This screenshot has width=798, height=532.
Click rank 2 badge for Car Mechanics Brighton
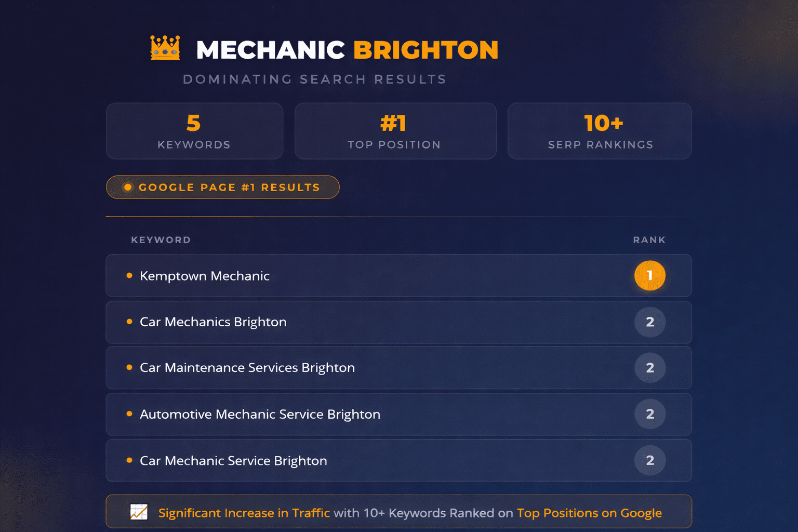[x=649, y=322]
